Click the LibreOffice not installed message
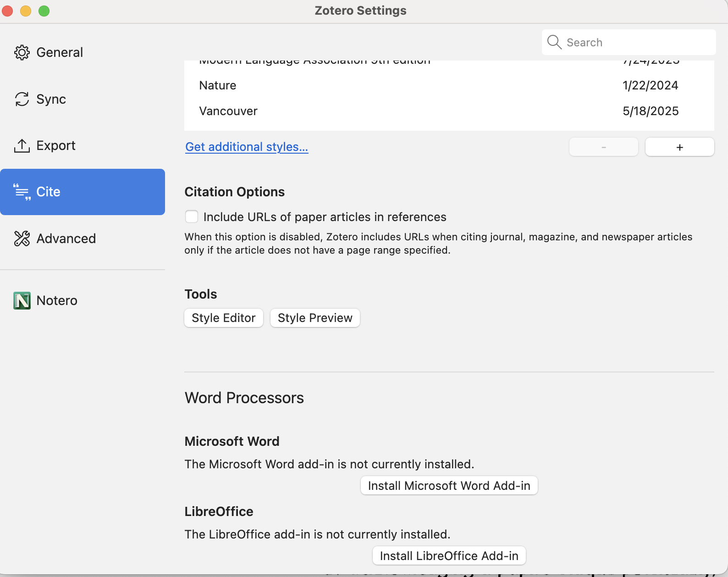 [x=317, y=534]
